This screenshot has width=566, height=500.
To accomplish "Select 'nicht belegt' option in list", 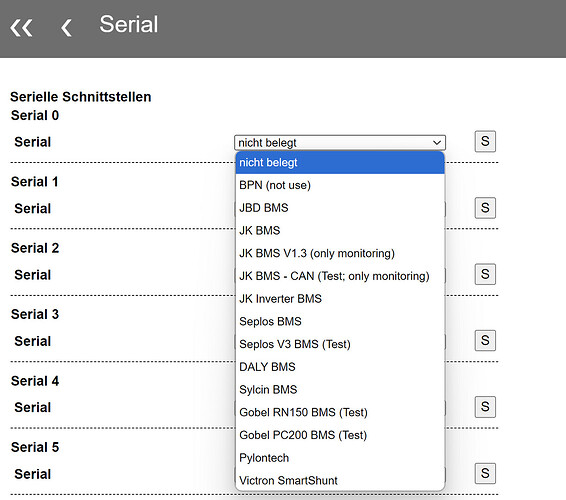I will tap(340, 162).
